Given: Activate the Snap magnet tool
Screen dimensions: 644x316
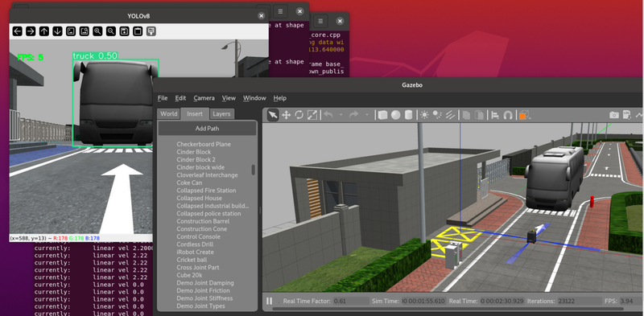Looking at the screenshot, I should pyautogui.click(x=508, y=115).
